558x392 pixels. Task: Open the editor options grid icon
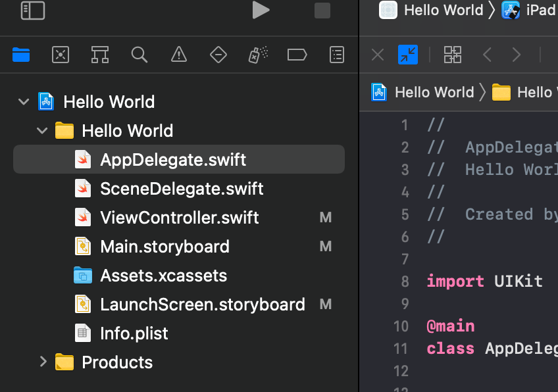[x=453, y=55]
